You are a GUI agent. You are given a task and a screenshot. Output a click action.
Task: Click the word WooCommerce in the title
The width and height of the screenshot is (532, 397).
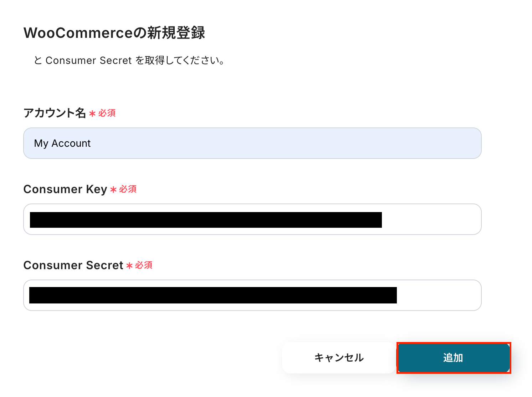pos(73,33)
